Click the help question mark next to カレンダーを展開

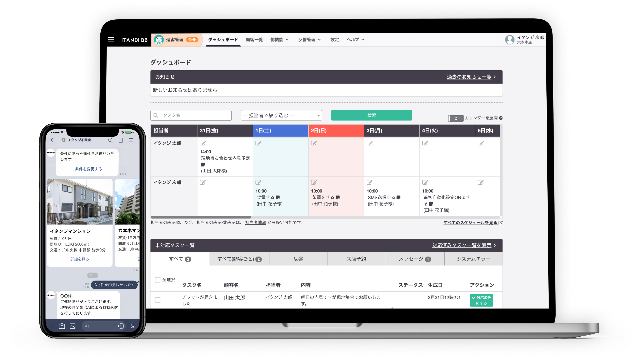(x=501, y=118)
